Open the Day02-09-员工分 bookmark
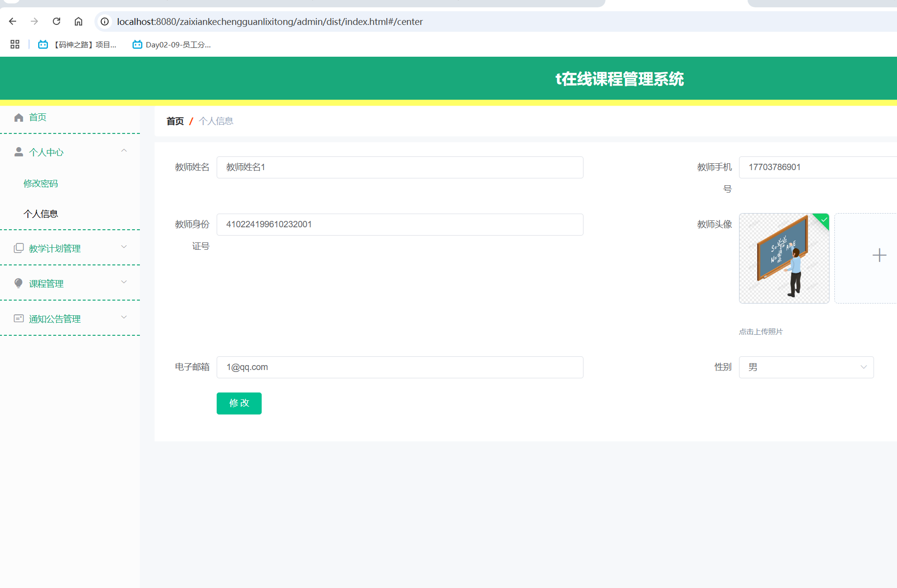 172,44
